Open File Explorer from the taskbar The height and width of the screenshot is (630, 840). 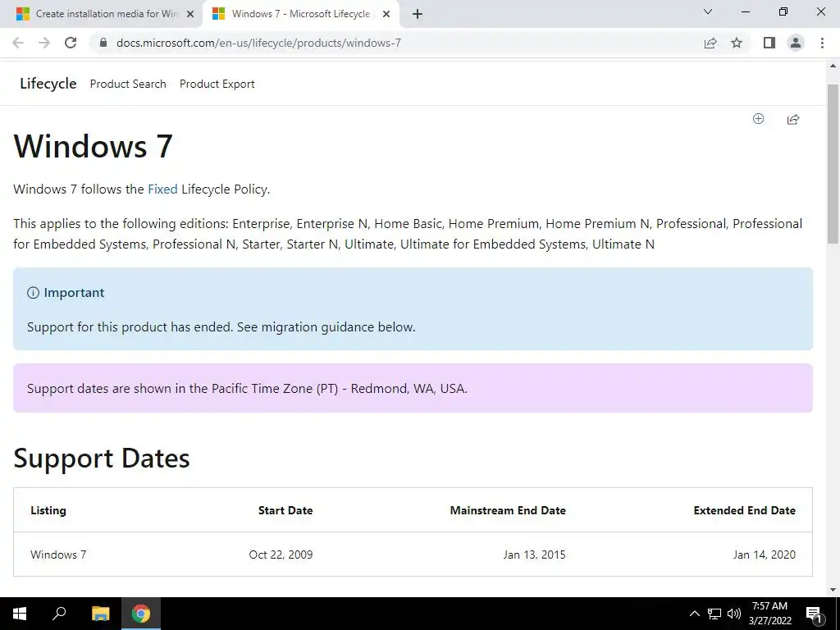pyautogui.click(x=100, y=614)
